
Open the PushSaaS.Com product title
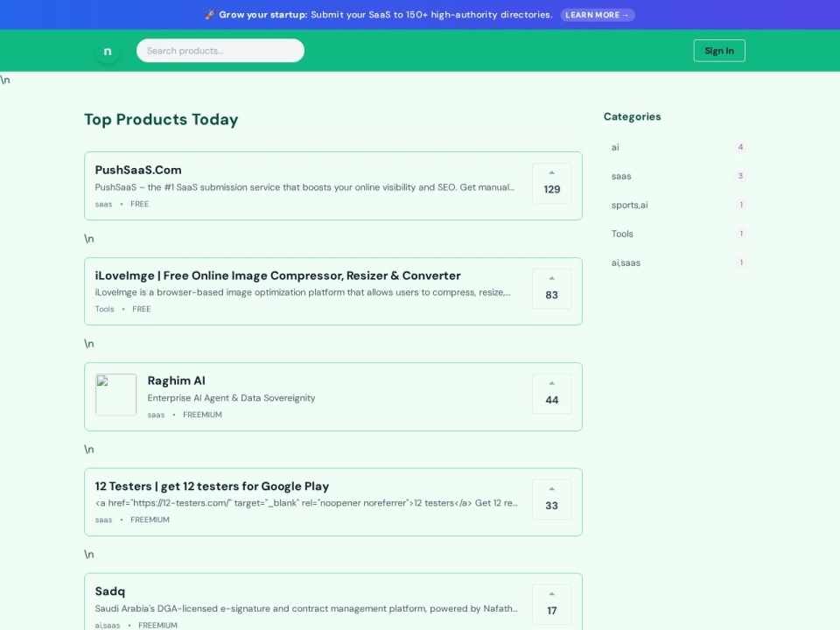138,170
